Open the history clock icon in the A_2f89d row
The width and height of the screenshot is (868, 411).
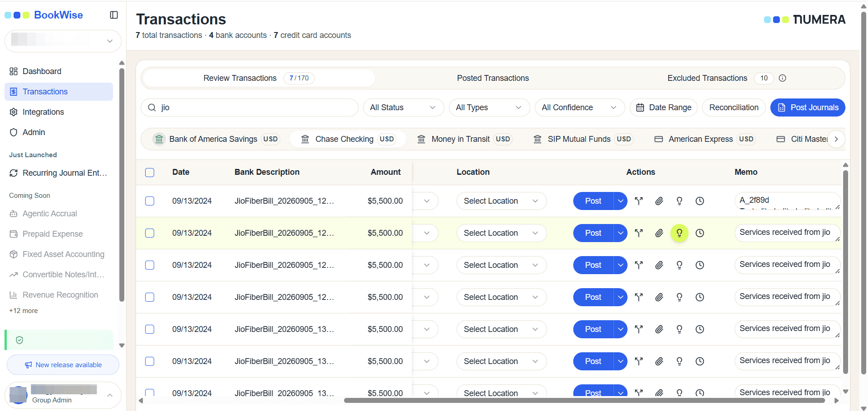click(700, 201)
